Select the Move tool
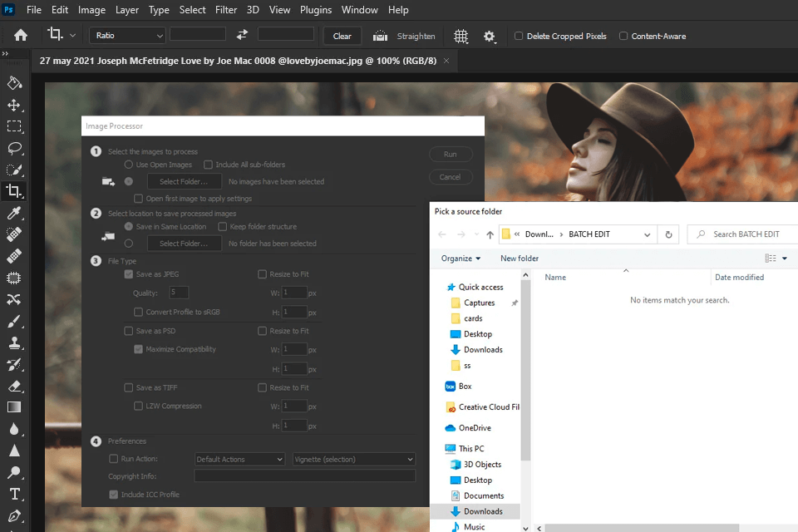This screenshot has width=798, height=532. (x=14, y=105)
